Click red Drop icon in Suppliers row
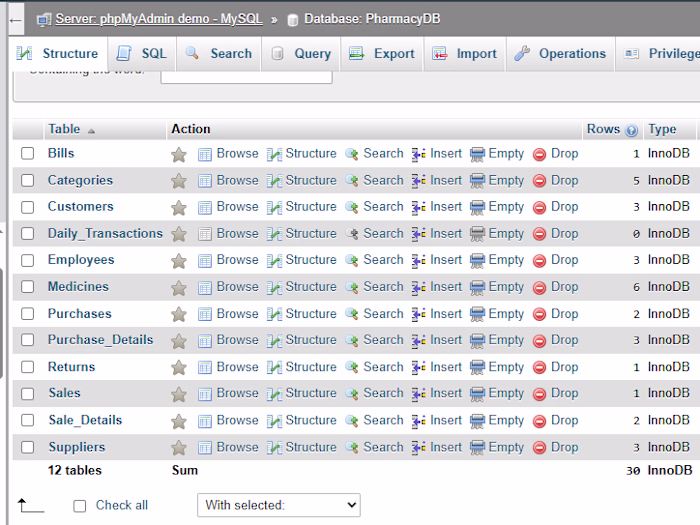 [x=539, y=448]
